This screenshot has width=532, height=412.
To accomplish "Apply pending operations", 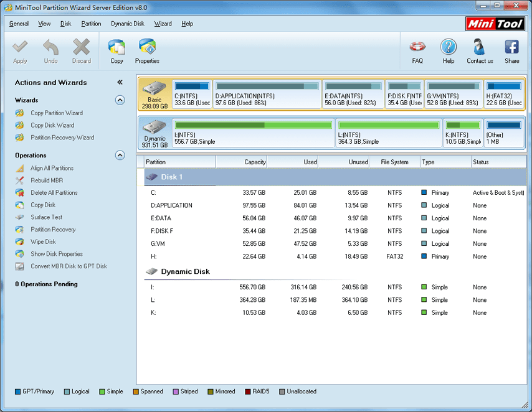I will tap(20, 51).
